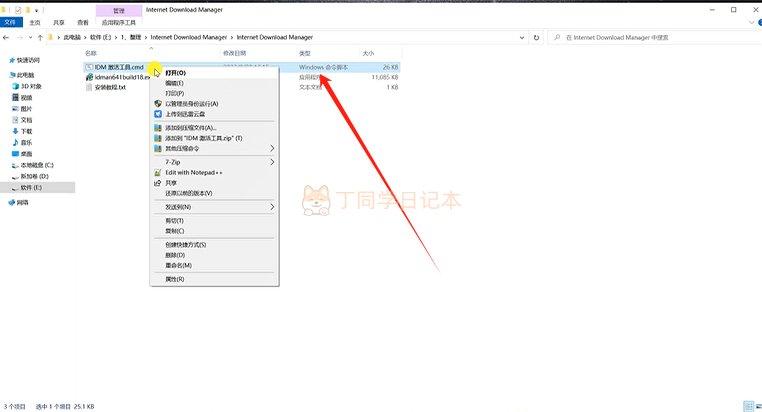Click the Xunlei cloud upload icon
This screenshot has width=762, height=412.
click(x=157, y=114)
